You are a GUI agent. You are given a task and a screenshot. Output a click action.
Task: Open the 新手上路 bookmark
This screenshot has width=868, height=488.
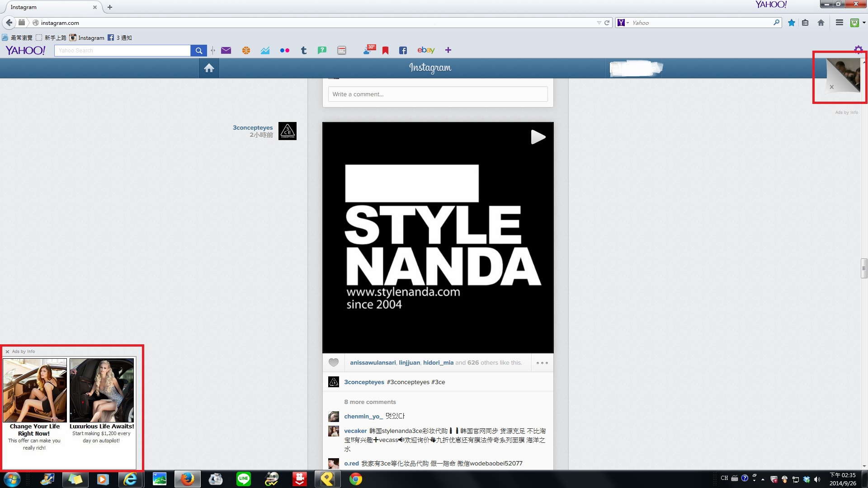(51, 38)
